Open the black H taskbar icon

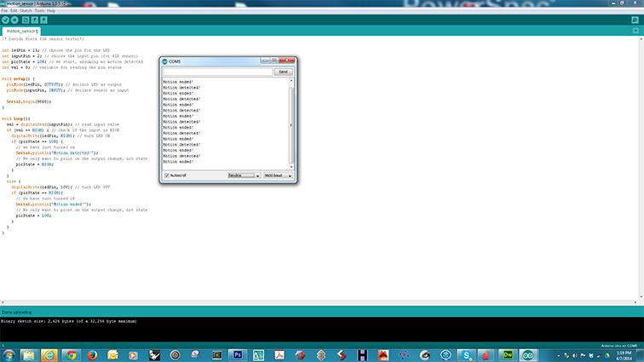coord(362,355)
